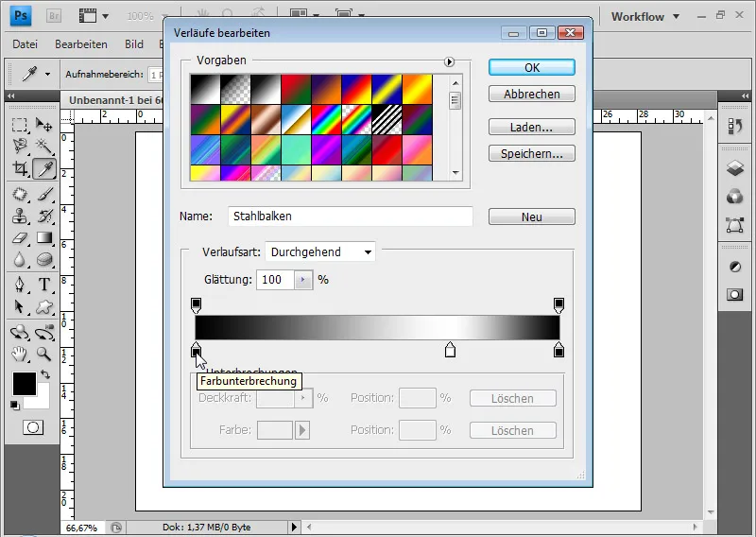Select the 3D Rotate tool
The height and width of the screenshot is (537, 756).
point(19,332)
